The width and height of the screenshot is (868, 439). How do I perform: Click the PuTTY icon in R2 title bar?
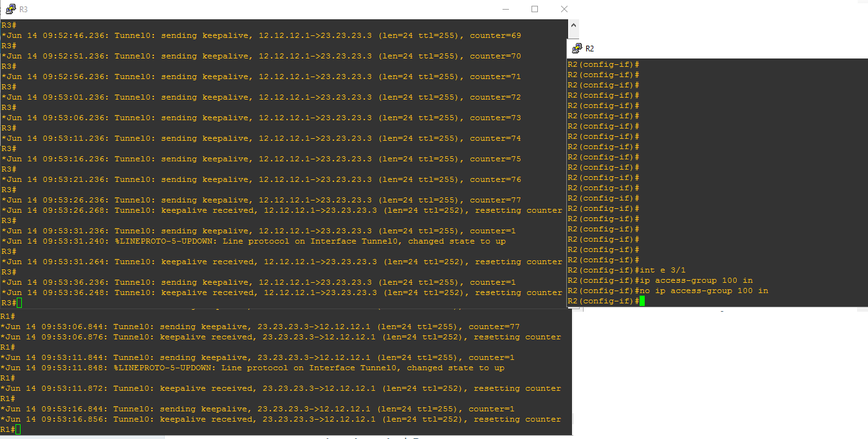577,48
